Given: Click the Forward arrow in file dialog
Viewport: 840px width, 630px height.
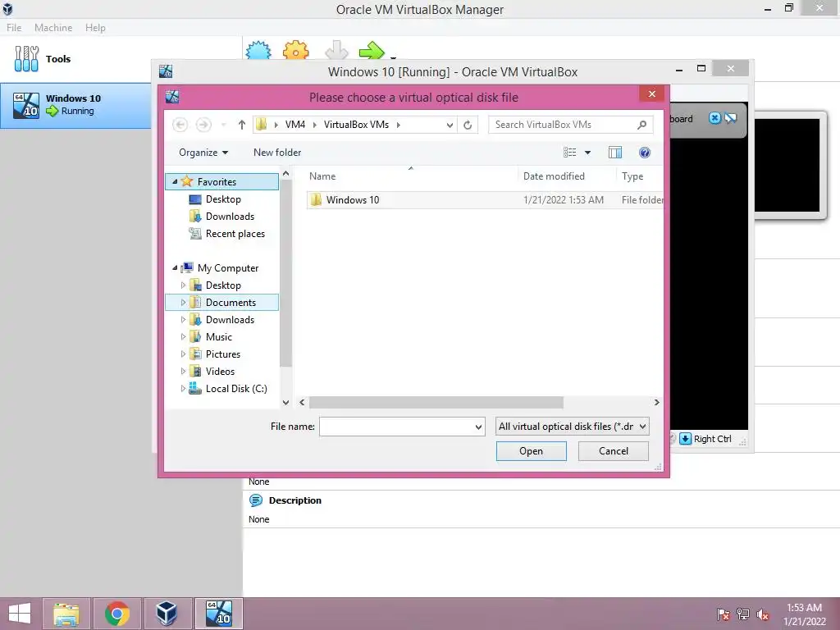Looking at the screenshot, I should click(x=203, y=125).
